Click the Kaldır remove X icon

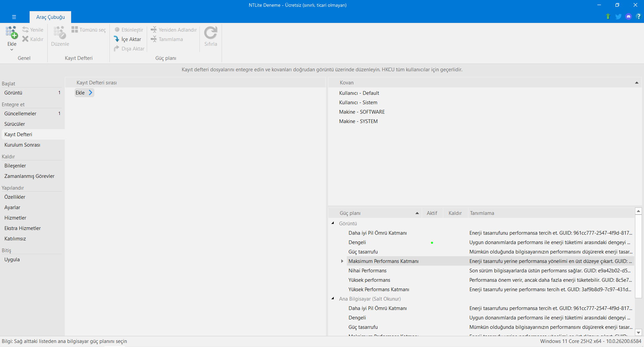click(25, 39)
